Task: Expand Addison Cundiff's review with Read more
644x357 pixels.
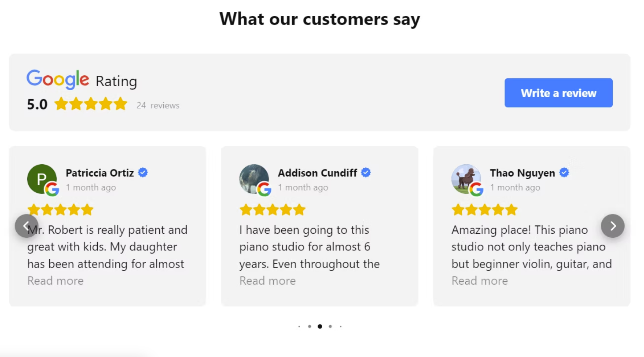Action: tap(268, 281)
